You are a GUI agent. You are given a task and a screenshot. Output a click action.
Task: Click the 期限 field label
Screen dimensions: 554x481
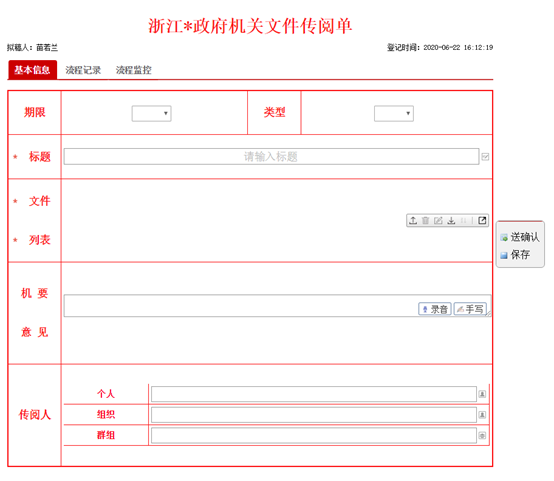click(35, 112)
